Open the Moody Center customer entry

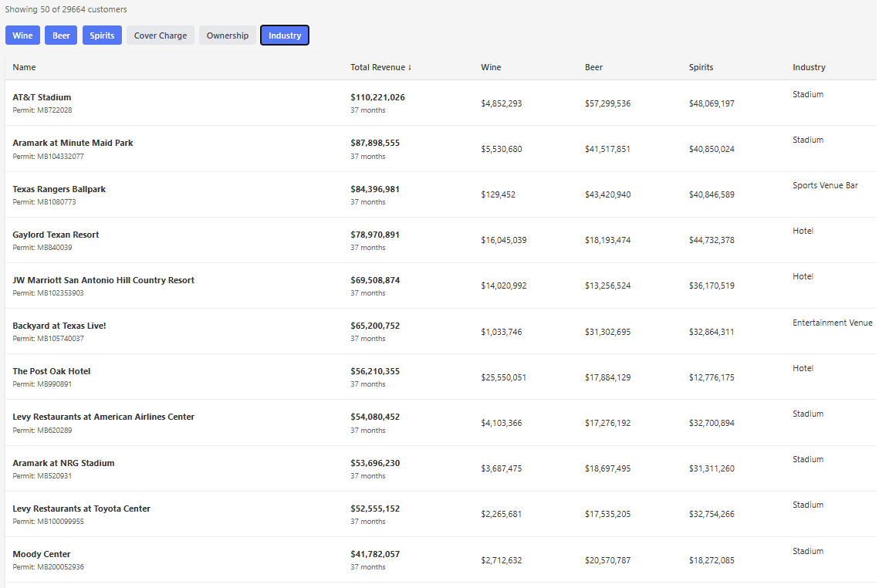tap(41, 554)
